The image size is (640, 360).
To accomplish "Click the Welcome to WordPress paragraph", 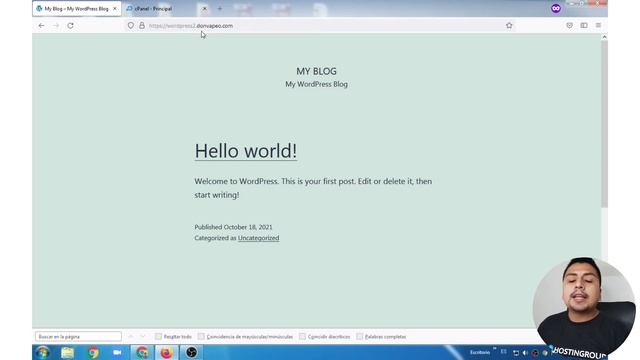I will click(x=313, y=188).
